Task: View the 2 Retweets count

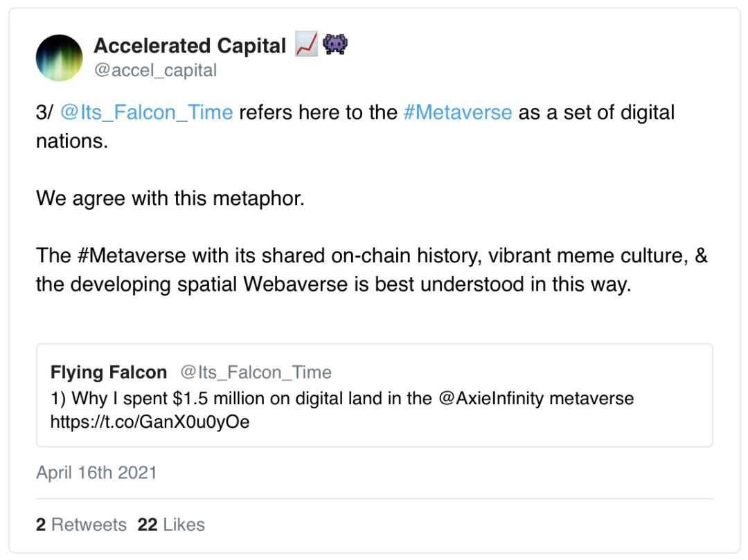Action: (81, 525)
